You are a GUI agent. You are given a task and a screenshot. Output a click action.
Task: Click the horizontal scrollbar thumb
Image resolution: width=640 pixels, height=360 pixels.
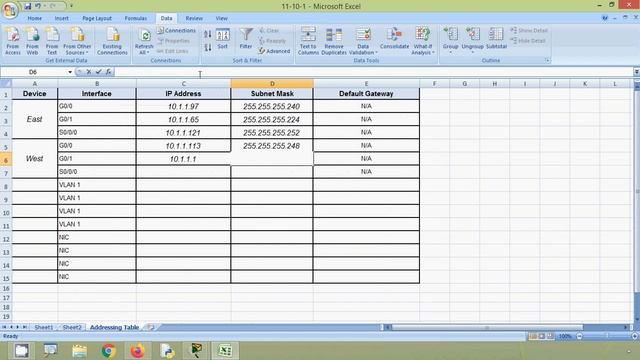(487, 327)
